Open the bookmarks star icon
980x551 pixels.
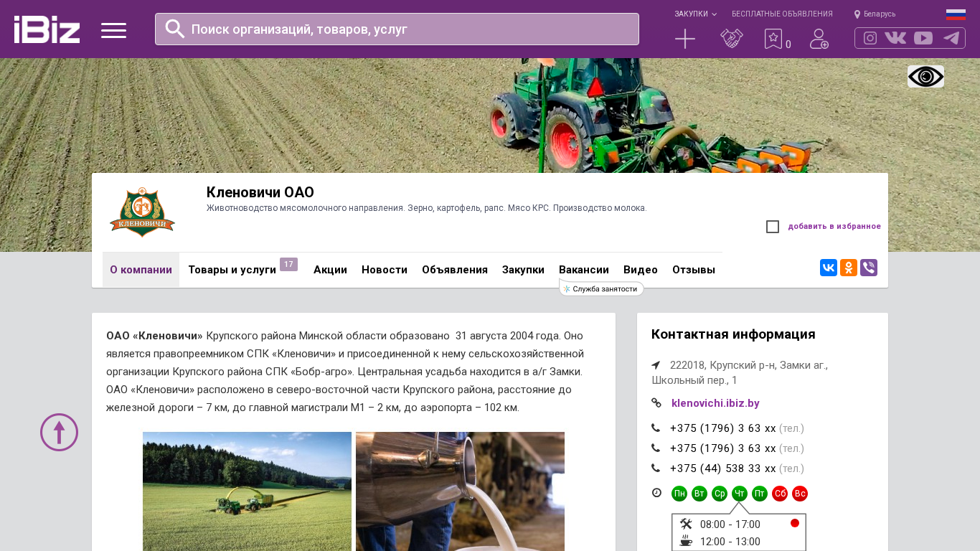(773, 39)
